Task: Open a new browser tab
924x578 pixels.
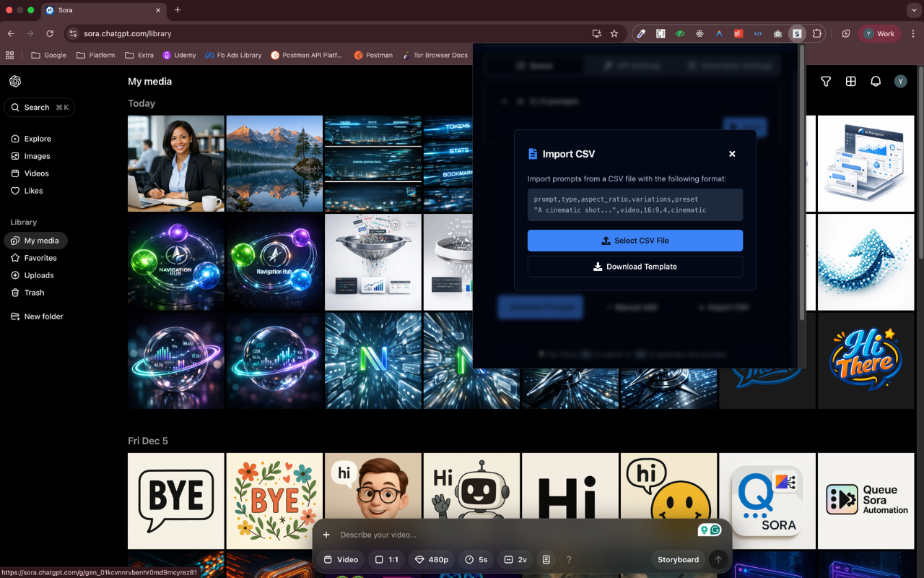Action: coord(178,10)
